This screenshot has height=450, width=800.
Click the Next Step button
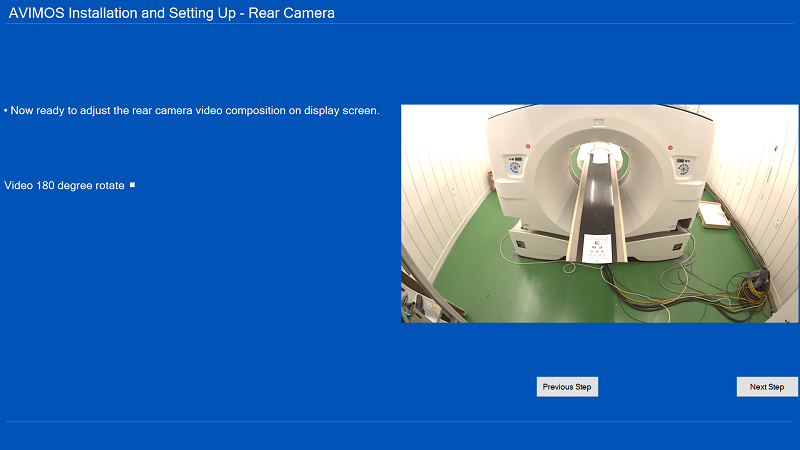[x=767, y=387]
